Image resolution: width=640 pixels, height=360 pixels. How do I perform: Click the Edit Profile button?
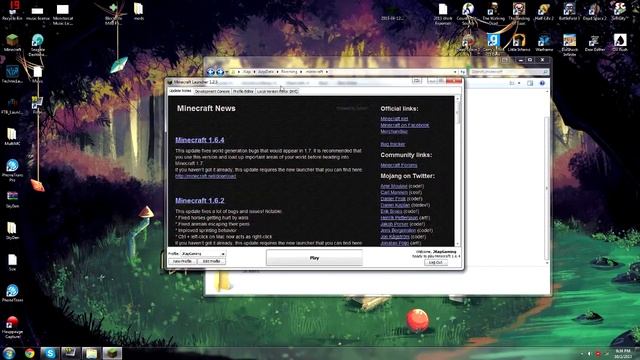(x=211, y=261)
